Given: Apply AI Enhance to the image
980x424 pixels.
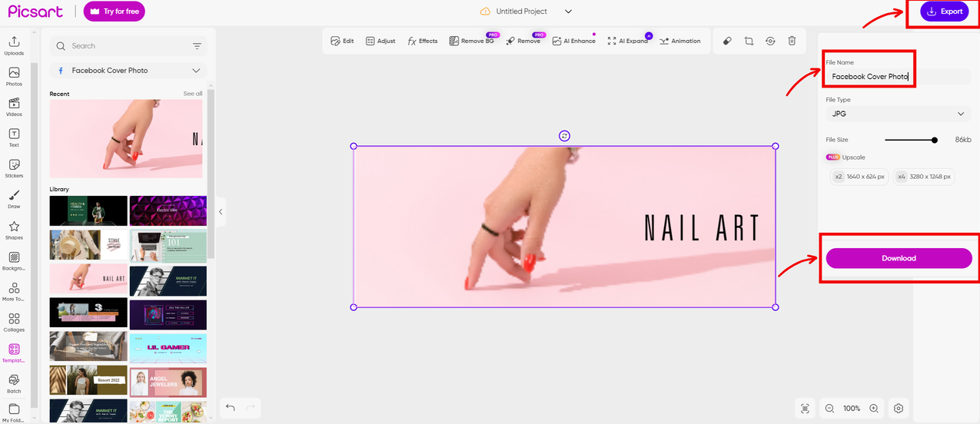Looking at the screenshot, I should click(574, 41).
